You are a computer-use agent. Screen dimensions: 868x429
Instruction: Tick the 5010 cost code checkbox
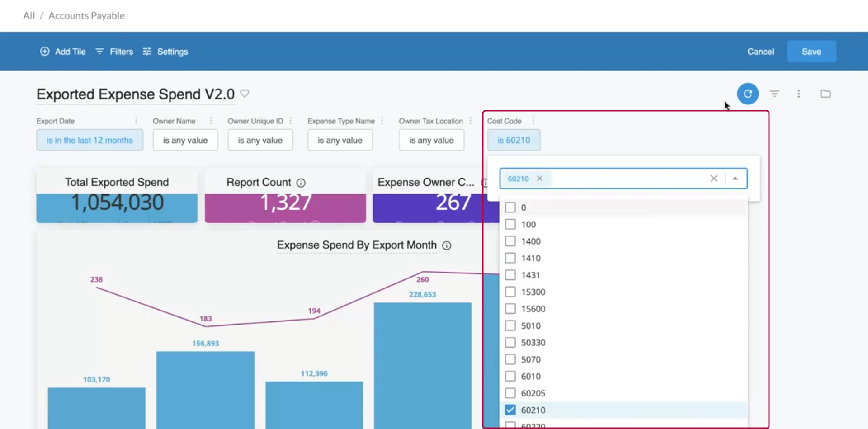click(510, 326)
